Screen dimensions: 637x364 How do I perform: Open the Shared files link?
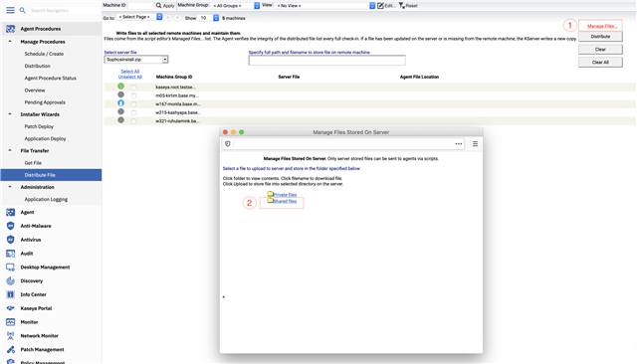point(286,201)
